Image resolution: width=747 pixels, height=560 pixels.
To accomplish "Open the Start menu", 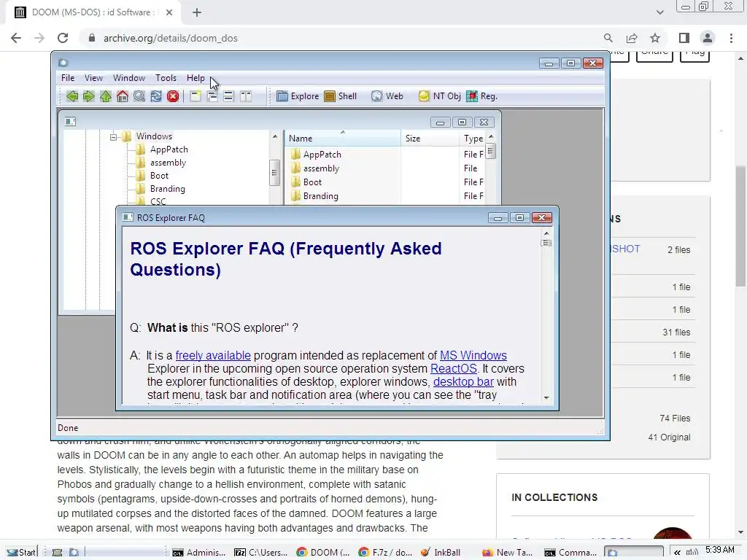I will tap(21, 553).
